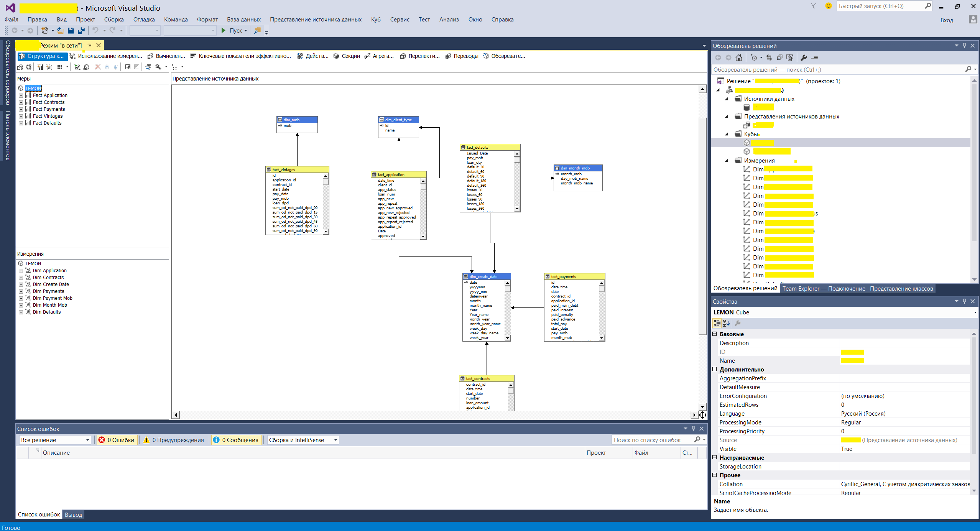Viewport: 980px width, 531px height.
Task: Open the Файл menu
Action: (12, 20)
